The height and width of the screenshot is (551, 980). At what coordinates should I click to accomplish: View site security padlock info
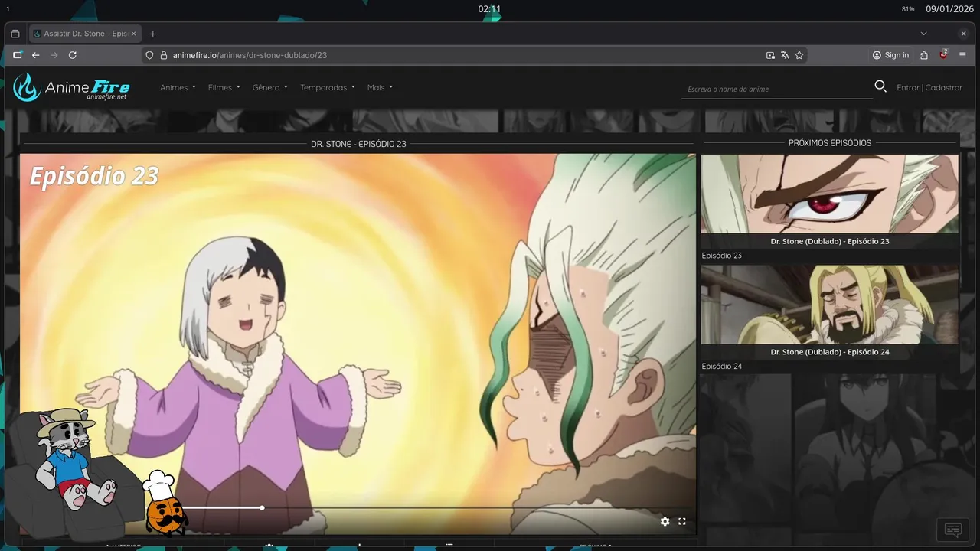pyautogui.click(x=162, y=55)
